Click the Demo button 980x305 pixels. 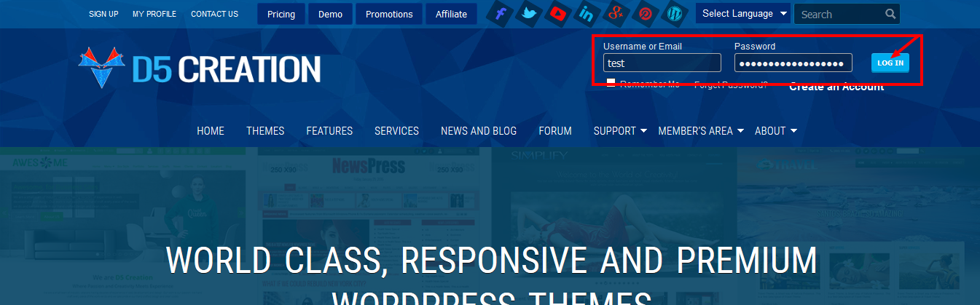tap(330, 14)
